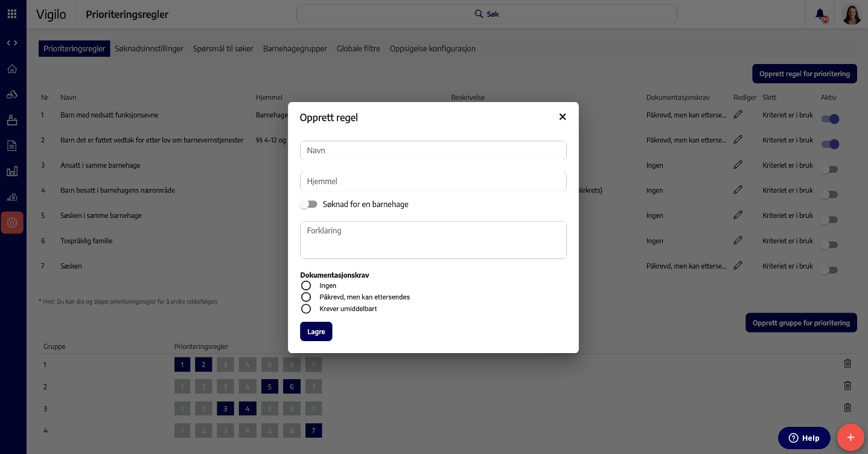
Task: Open the building blocks sidebar icon
Action: (12, 95)
